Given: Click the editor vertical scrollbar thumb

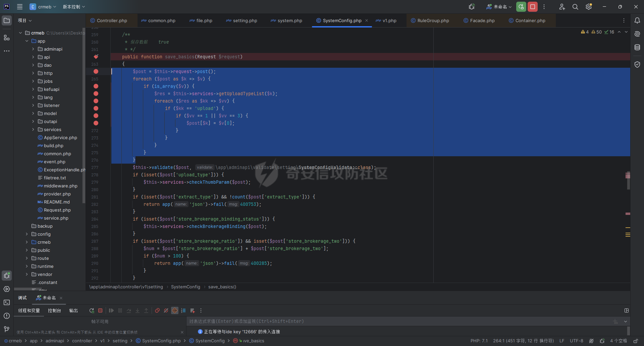Looking at the screenshot, I should point(628,180).
